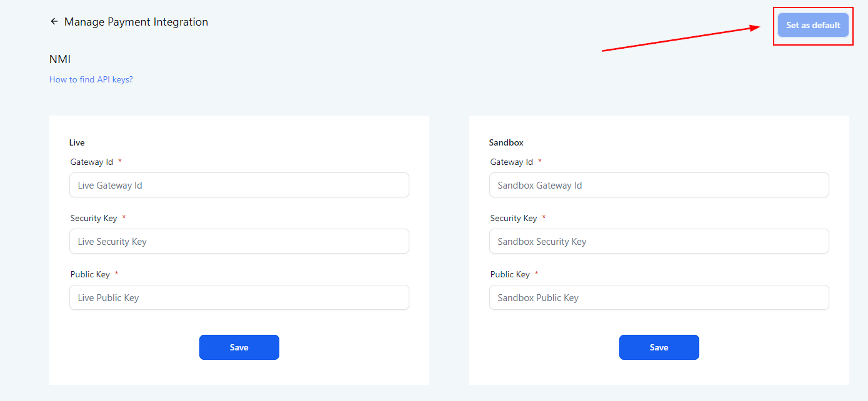
Task: Open the How to find API keys link
Action: [91, 79]
